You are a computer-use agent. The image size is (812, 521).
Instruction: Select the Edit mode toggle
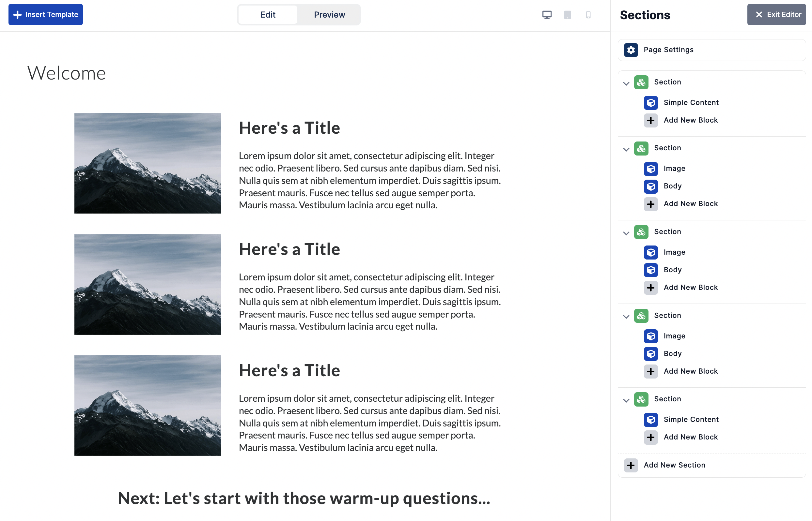click(x=268, y=15)
